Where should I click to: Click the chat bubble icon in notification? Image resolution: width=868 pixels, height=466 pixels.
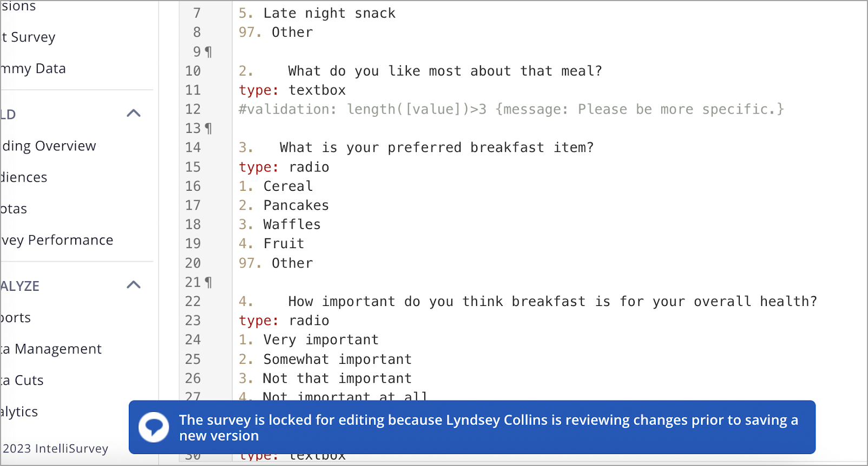point(154,427)
